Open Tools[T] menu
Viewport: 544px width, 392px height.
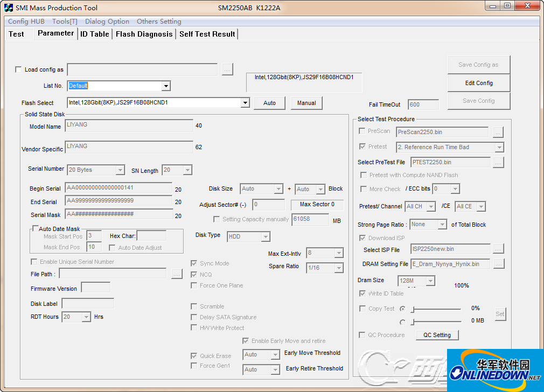click(65, 22)
